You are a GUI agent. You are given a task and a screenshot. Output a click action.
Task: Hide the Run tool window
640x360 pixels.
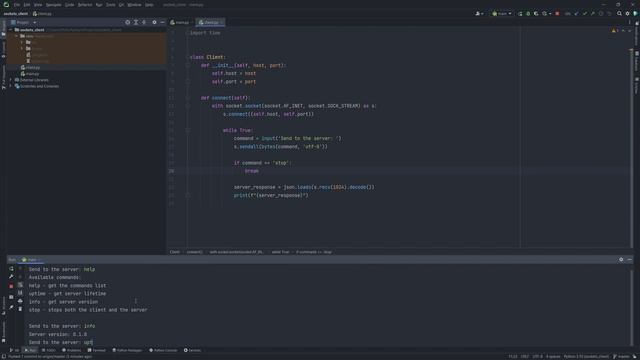pyautogui.click(x=629, y=260)
